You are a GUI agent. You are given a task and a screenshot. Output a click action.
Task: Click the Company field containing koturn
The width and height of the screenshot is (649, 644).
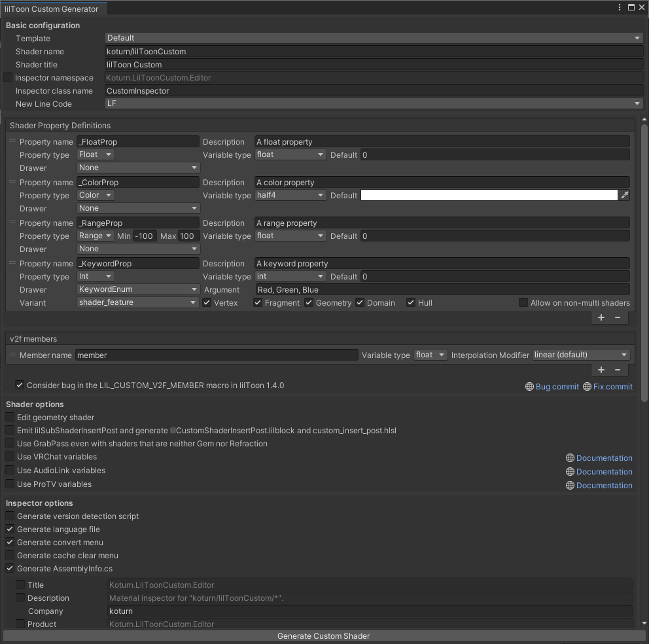pyautogui.click(x=370, y=611)
